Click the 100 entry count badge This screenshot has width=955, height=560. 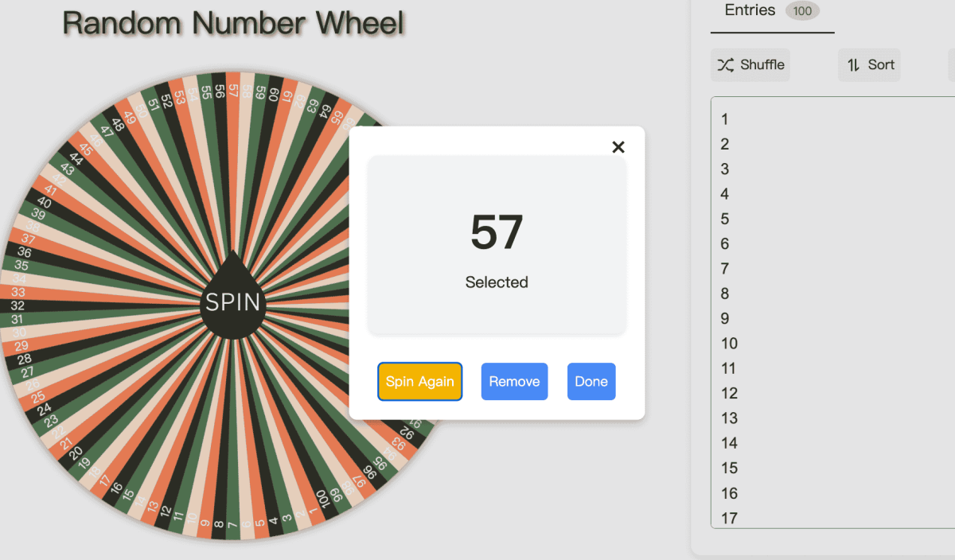(x=801, y=11)
